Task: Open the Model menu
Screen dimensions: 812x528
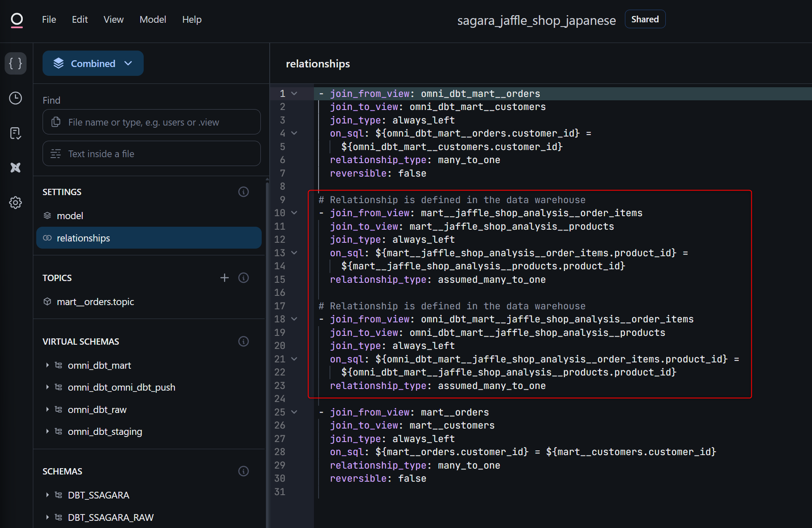Action: pyautogui.click(x=153, y=20)
